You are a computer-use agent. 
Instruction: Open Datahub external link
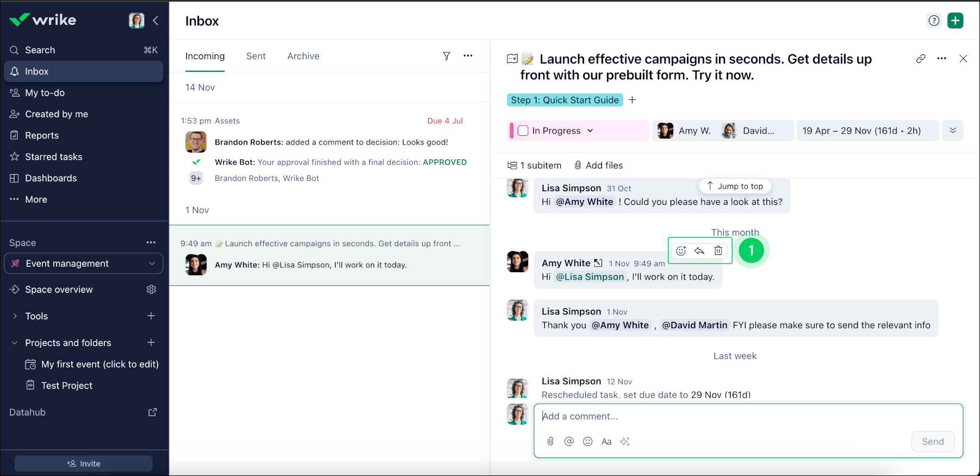pos(152,412)
